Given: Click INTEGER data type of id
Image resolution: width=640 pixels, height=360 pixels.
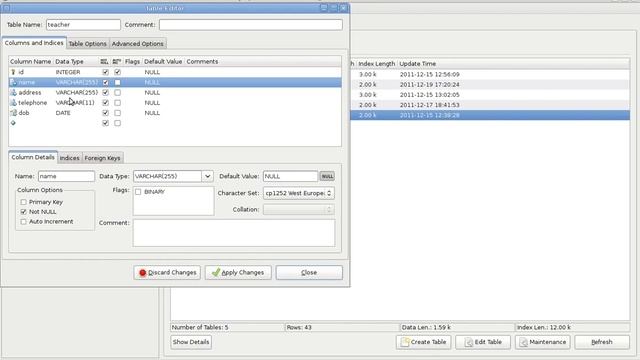Looking at the screenshot, I should [x=68, y=72].
